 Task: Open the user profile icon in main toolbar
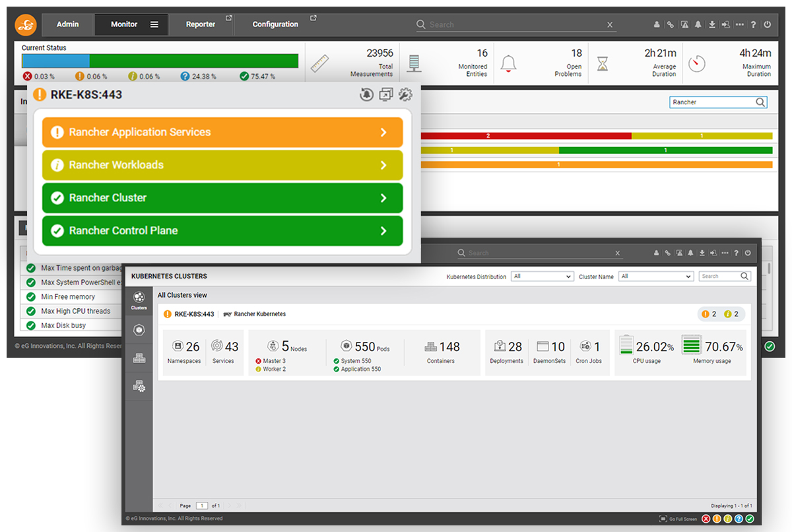click(x=657, y=24)
